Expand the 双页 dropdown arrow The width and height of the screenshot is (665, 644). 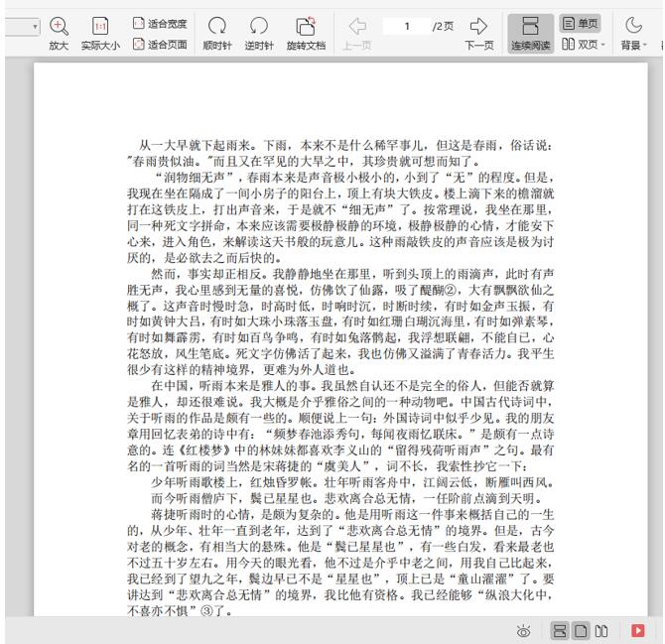(x=602, y=44)
